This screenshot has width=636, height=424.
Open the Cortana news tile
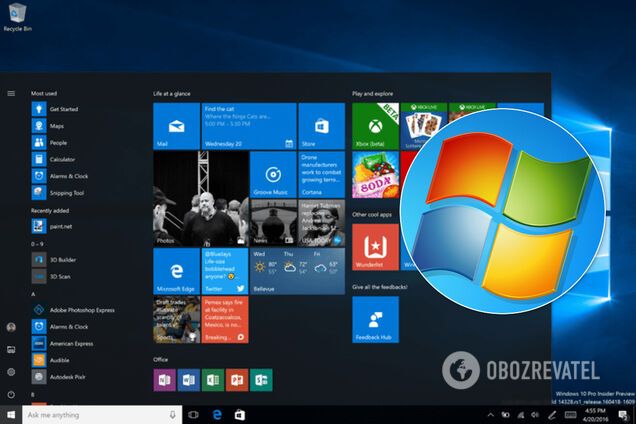point(322,174)
